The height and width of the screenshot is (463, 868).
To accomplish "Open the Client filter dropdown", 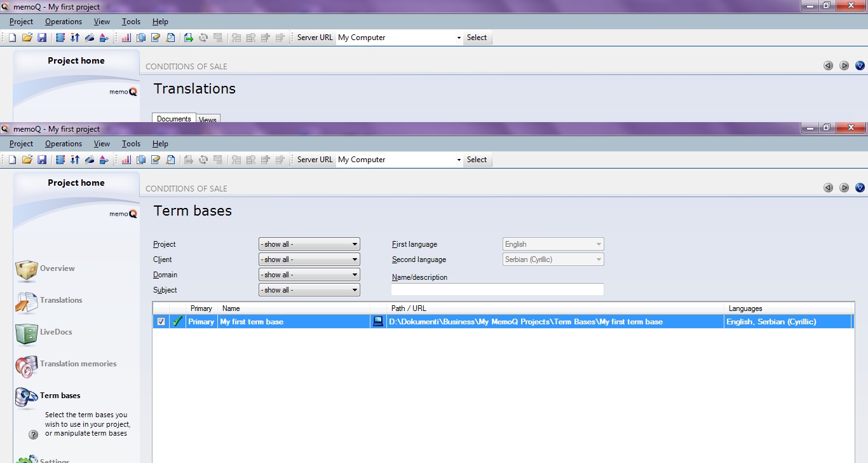I will point(309,259).
